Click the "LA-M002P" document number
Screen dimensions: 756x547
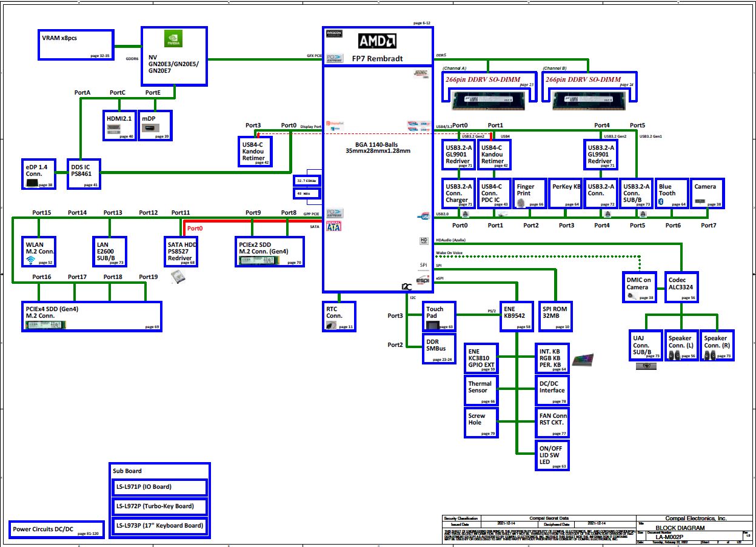click(669, 537)
